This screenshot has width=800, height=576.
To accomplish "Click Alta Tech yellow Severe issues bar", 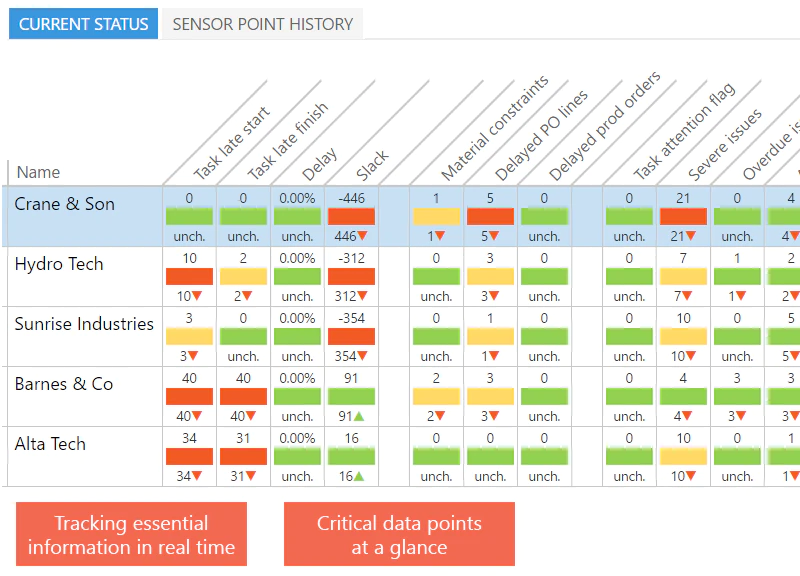I will pos(683,457).
